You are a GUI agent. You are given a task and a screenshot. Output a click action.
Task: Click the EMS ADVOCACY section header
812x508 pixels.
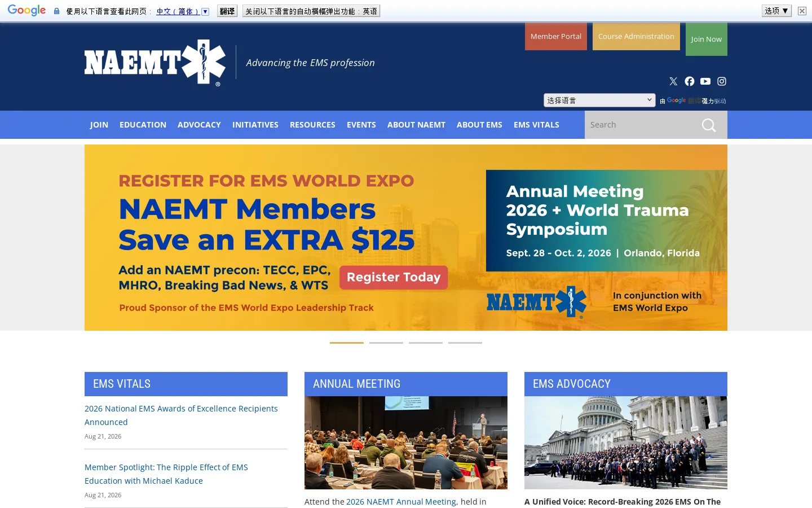(626, 384)
